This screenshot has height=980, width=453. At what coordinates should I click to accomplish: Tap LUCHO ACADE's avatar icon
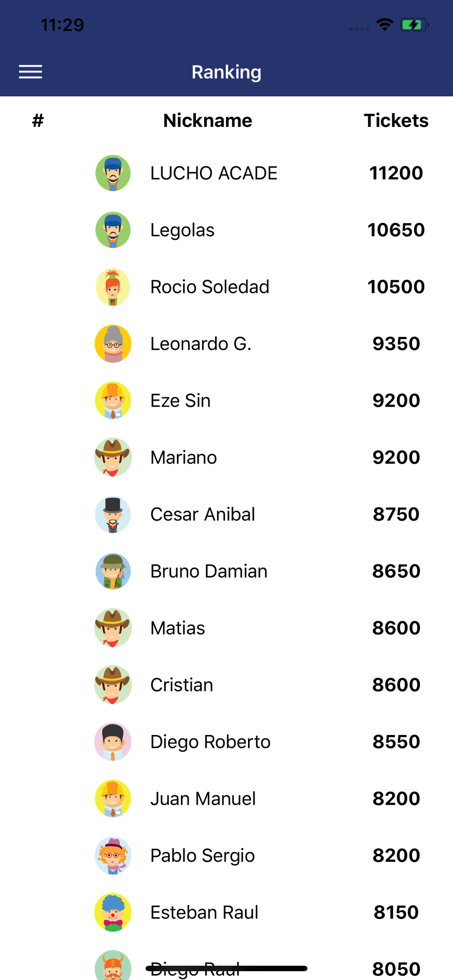click(x=113, y=173)
